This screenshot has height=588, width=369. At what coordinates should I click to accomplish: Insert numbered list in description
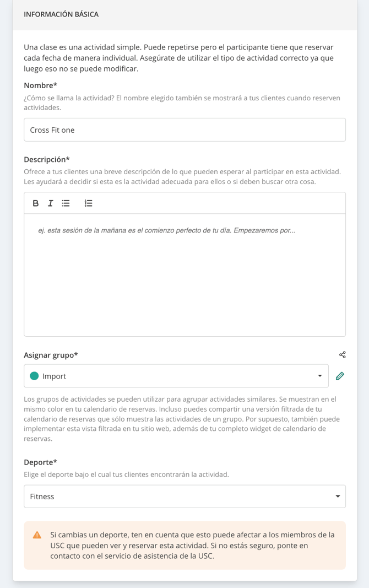pos(89,203)
